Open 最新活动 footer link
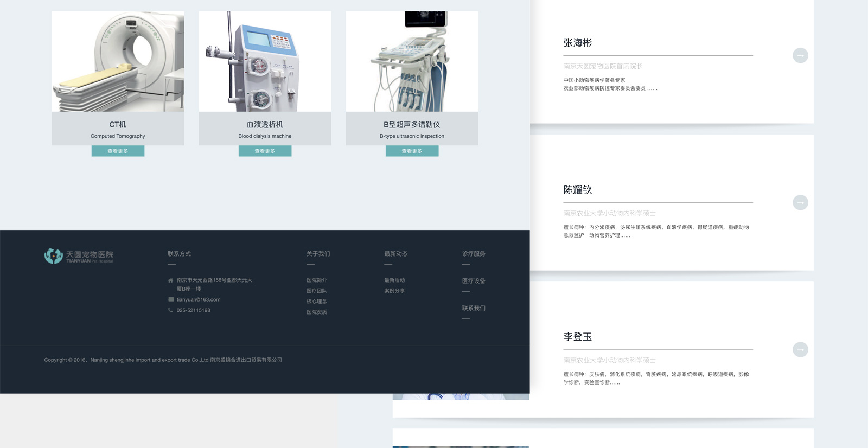 pyautogui.click(x=394, y=280)
